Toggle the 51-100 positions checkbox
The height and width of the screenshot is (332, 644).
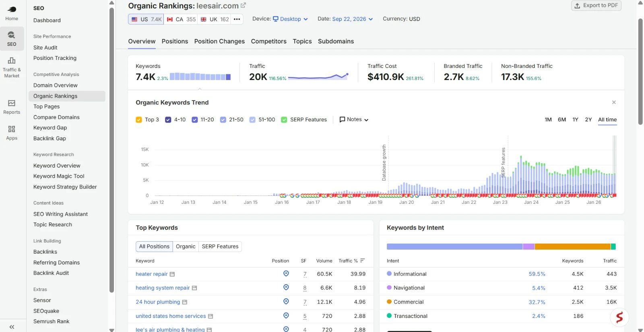pyautogui.click(x=252, y=120)
